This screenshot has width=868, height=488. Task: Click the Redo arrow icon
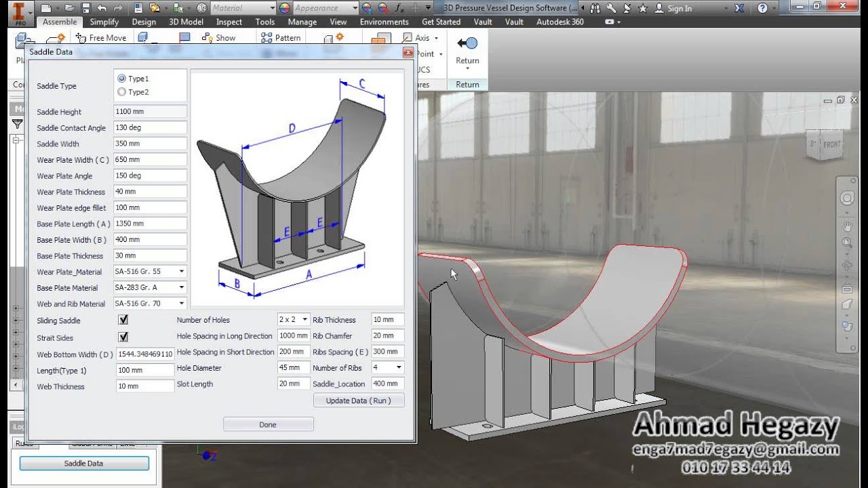coord(119,8)
